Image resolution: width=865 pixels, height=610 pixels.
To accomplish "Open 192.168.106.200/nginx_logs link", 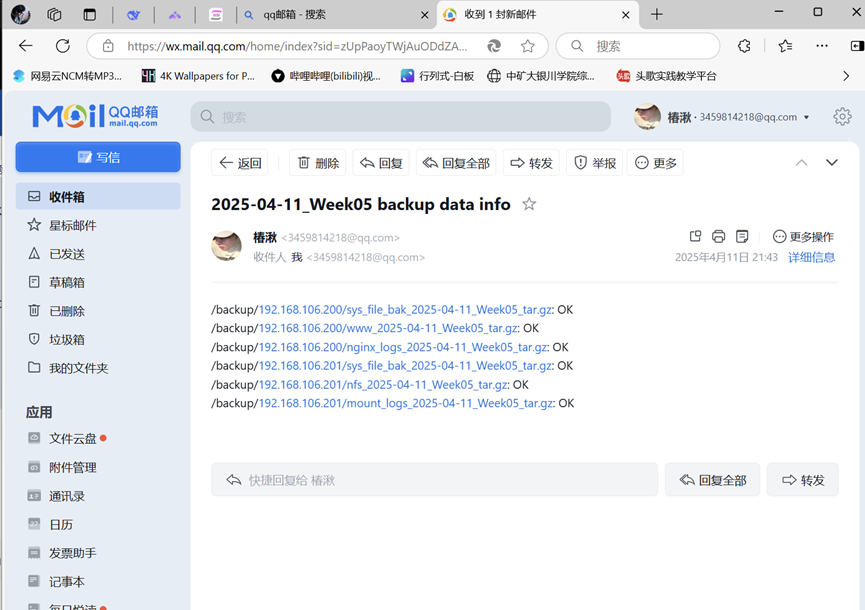I will pos(403,347).
